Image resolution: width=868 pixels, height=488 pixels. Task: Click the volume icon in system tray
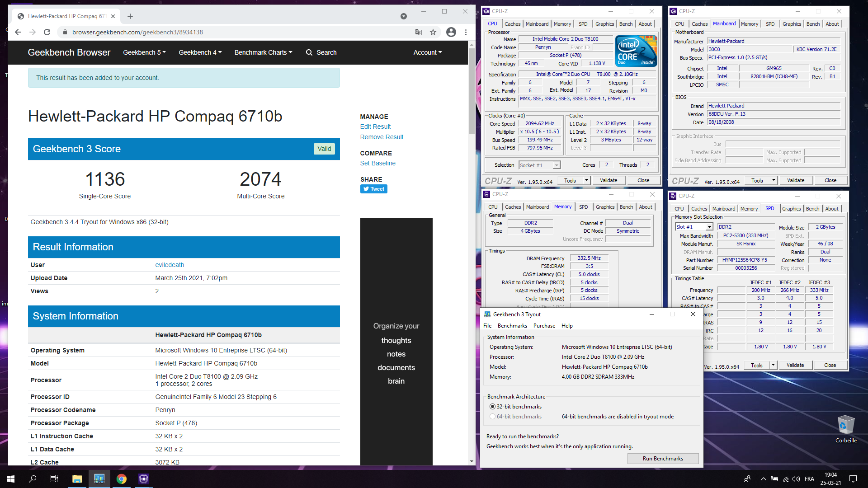click(796, 479)
